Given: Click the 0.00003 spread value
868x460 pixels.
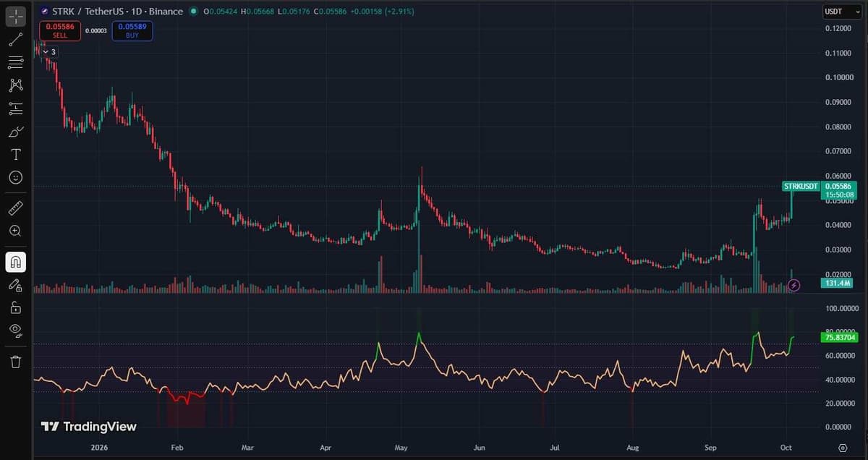Looking at the screenshot, I should pos(95,31).
